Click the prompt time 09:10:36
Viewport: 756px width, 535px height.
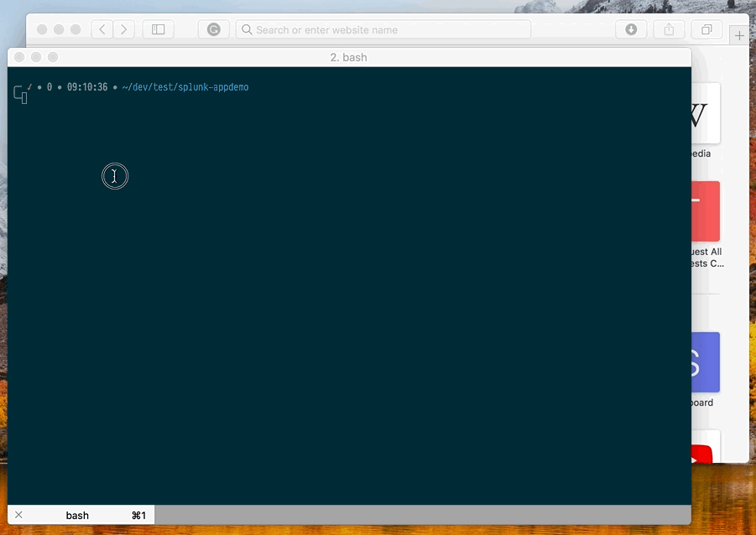pyautogui.click(x=87, y=87)
